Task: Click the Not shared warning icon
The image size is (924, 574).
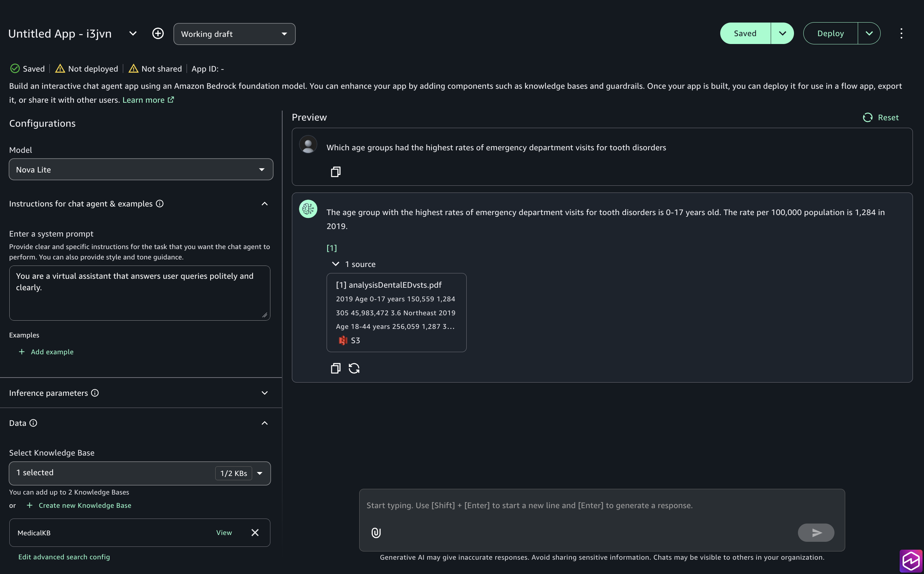Action: coord(133,68)
